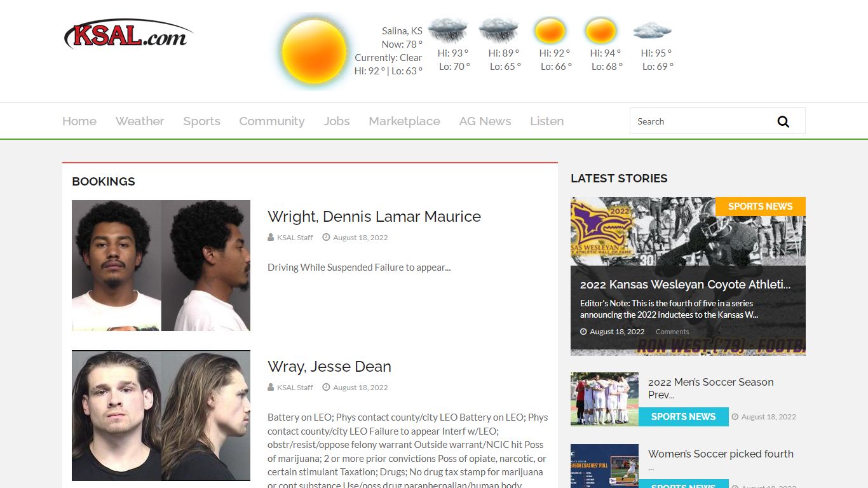The width and height of the screenshot is (868, 488).
Task: Click the author icon beside KSAL Staff for Wray
Action: tap(271, 388)
